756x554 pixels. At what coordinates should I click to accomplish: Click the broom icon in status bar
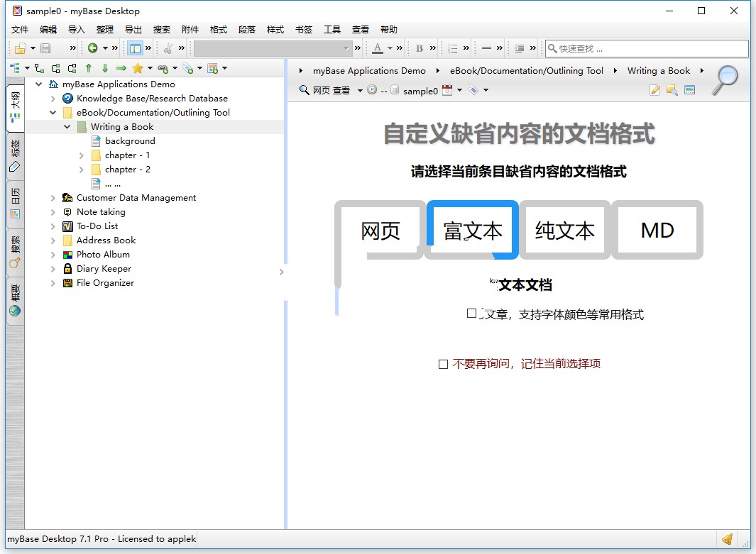tap(727, 539)
